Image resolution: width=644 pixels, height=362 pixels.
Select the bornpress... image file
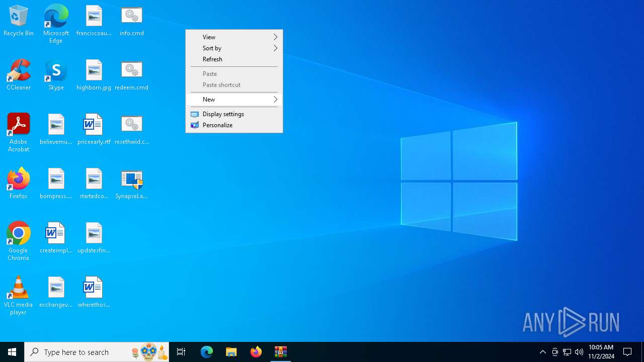(56, 184)
